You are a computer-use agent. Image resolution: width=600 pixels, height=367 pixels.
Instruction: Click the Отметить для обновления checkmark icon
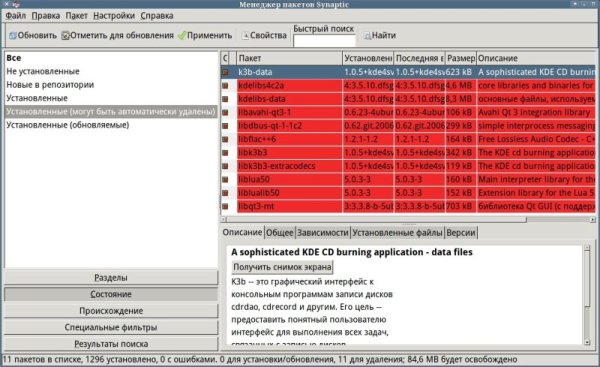click(65, 36)
